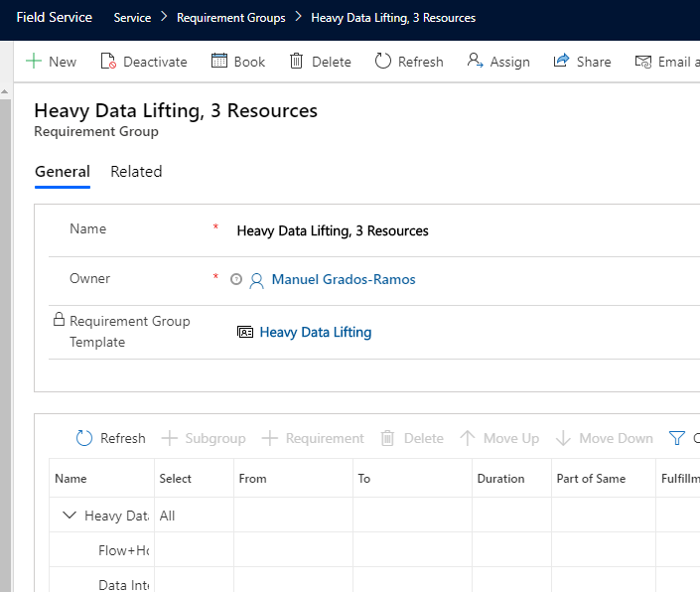Click the New plus icon
Image resolution: width=700 pixels, height=592 pixels.
click(x=34, y=62)
